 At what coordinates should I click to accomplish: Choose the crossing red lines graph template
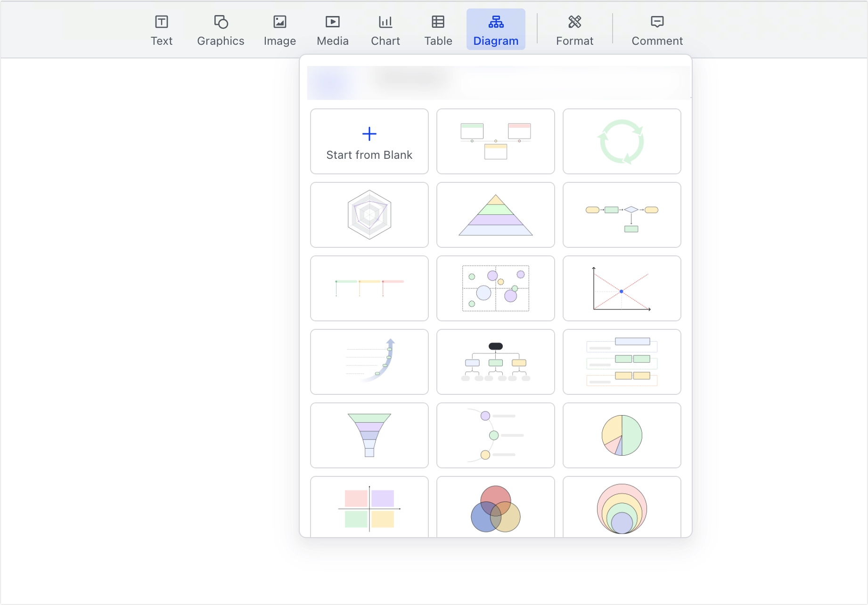(622, 288)
